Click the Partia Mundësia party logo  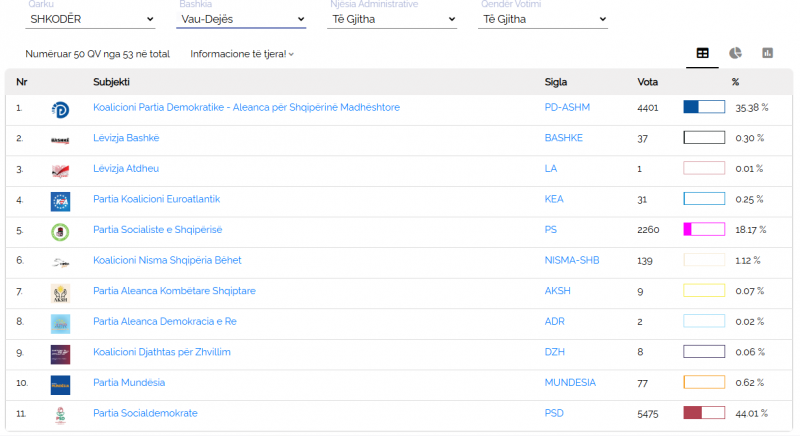60,384
